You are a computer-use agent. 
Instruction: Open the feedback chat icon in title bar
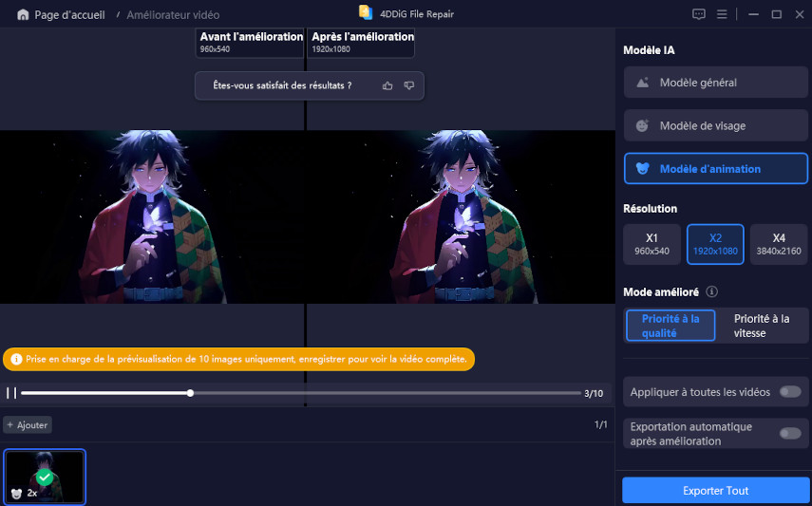coord(699,14)
